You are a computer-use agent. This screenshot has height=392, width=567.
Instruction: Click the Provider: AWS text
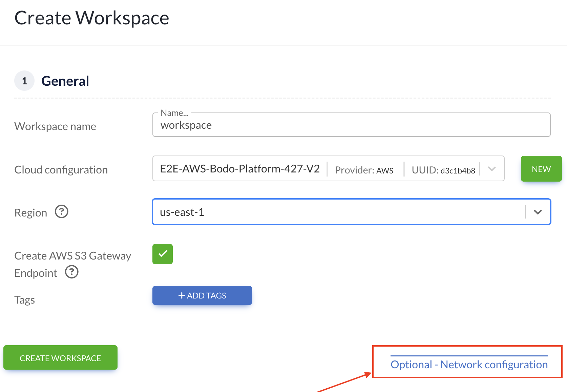tap(364, 170)
